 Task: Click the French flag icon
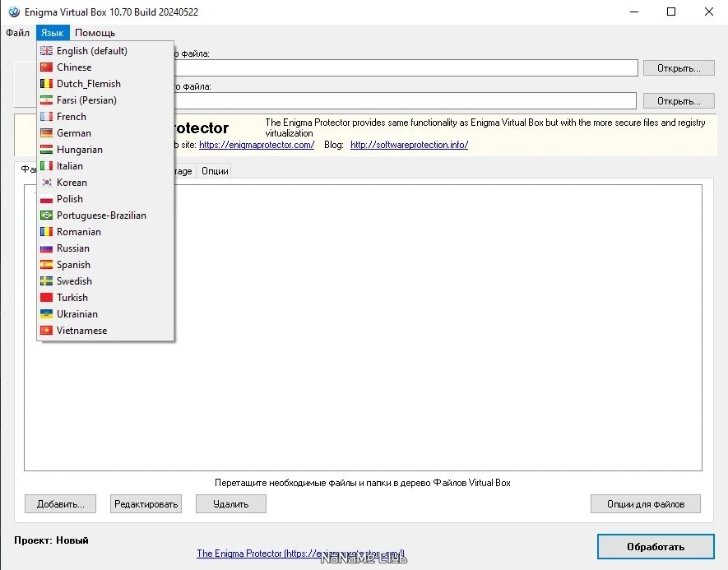tap(46, 117)
